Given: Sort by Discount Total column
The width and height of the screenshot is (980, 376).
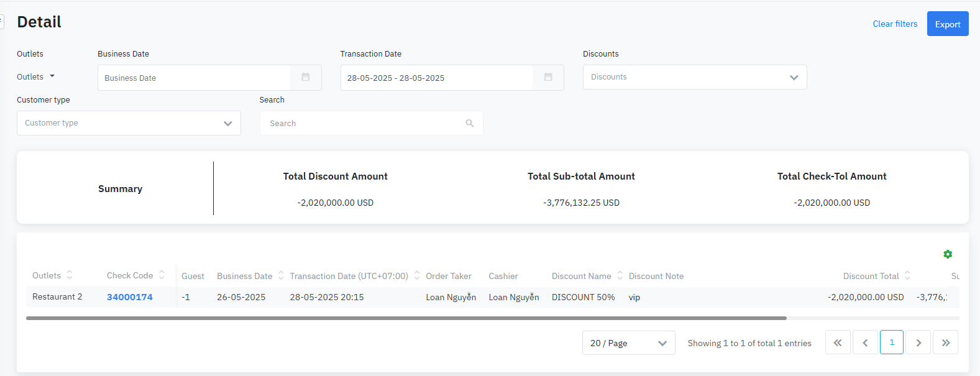Looking at the screenshot, I should [907, 276].
